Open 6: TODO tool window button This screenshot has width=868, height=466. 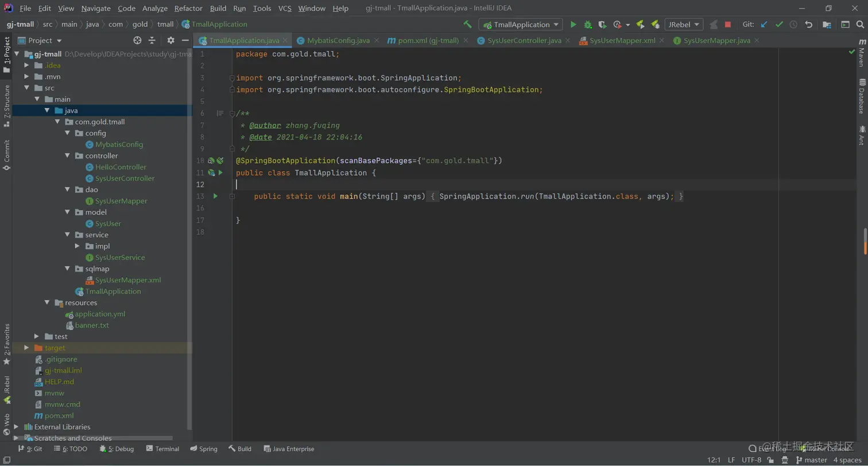coord(70,449)
